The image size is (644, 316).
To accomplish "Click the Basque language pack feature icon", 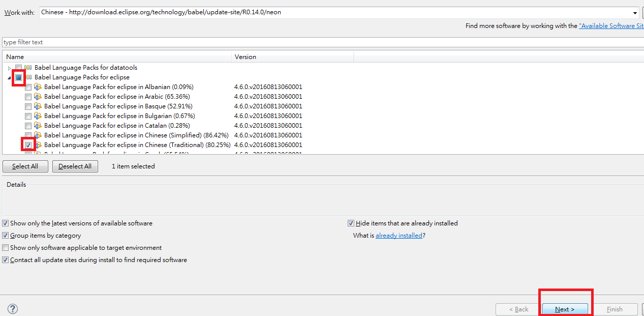I will click(x=38, y=106).
